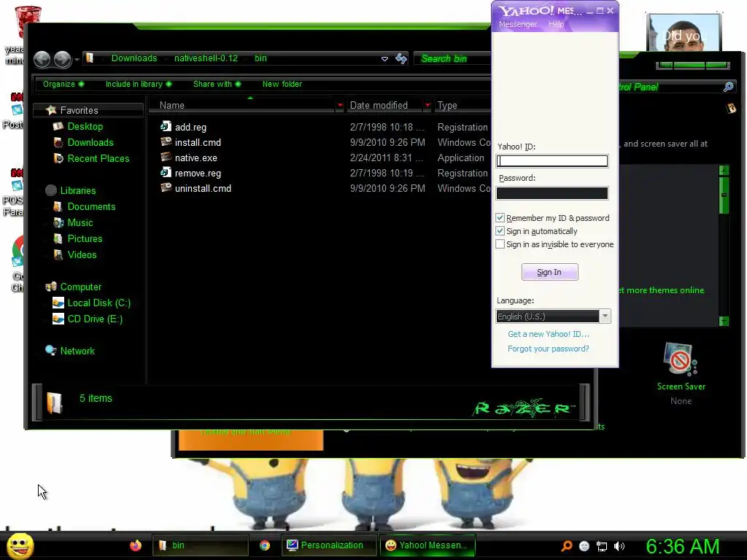
Task: Open CD Drive (E:)
Action: 95,319
